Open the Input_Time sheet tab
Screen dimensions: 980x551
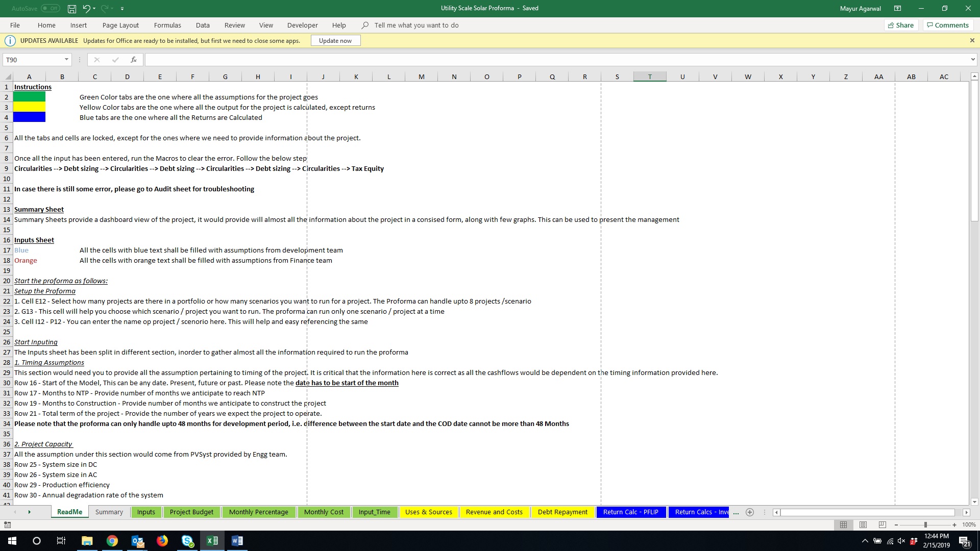pyautogui.click(x=375, y=512)
